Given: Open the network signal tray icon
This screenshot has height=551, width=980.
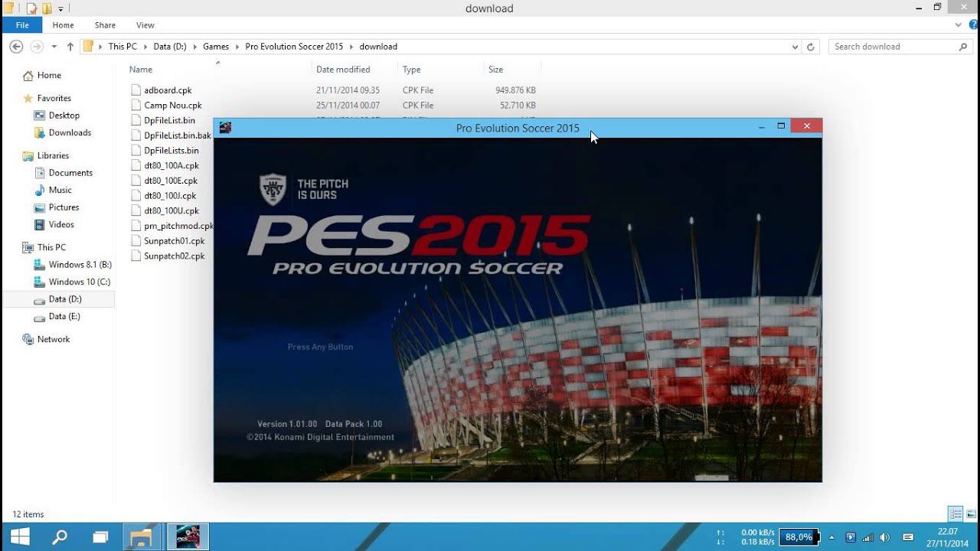Looking at the screenshot, I should [x=868, y=537].
